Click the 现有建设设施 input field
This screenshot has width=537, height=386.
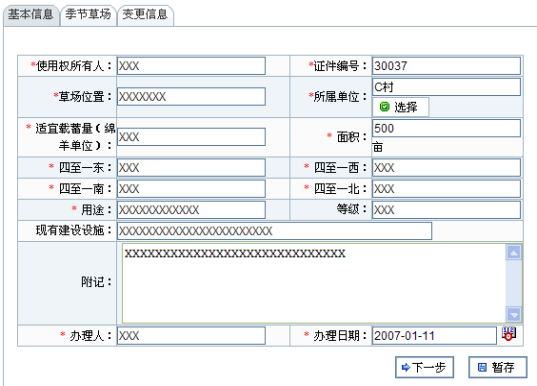[274, 231]
